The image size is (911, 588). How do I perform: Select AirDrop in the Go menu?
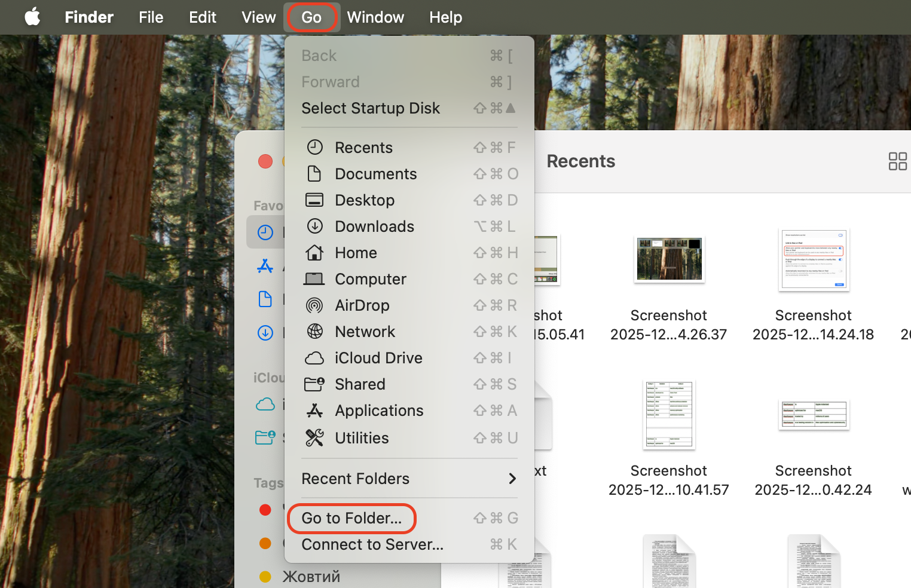pos(362,305)
